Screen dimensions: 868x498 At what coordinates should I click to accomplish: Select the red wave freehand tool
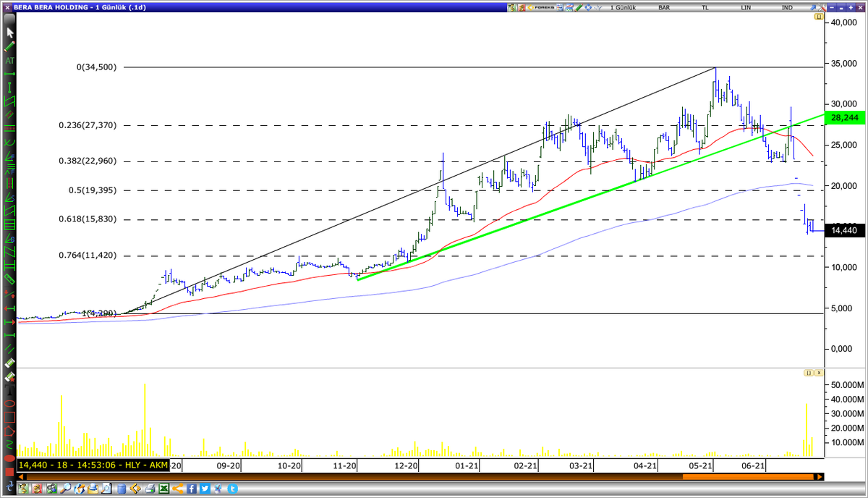pyautogui.click(x=10, y=446)
